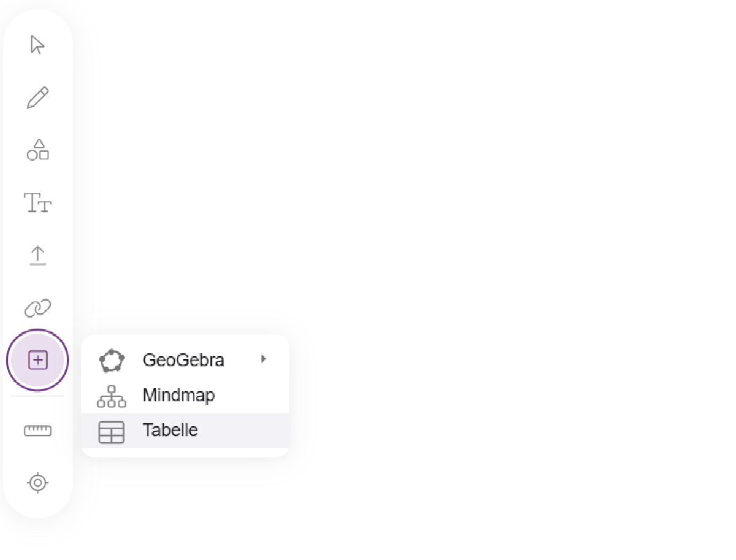Open the GeoGebra menu entry

[185, 360]
